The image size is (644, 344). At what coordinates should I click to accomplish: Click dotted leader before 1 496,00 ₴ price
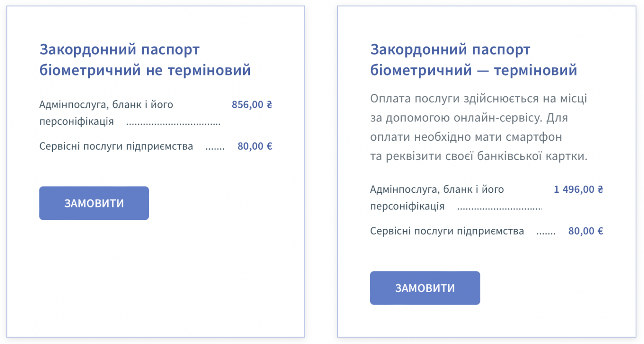[x=499, y=208]
